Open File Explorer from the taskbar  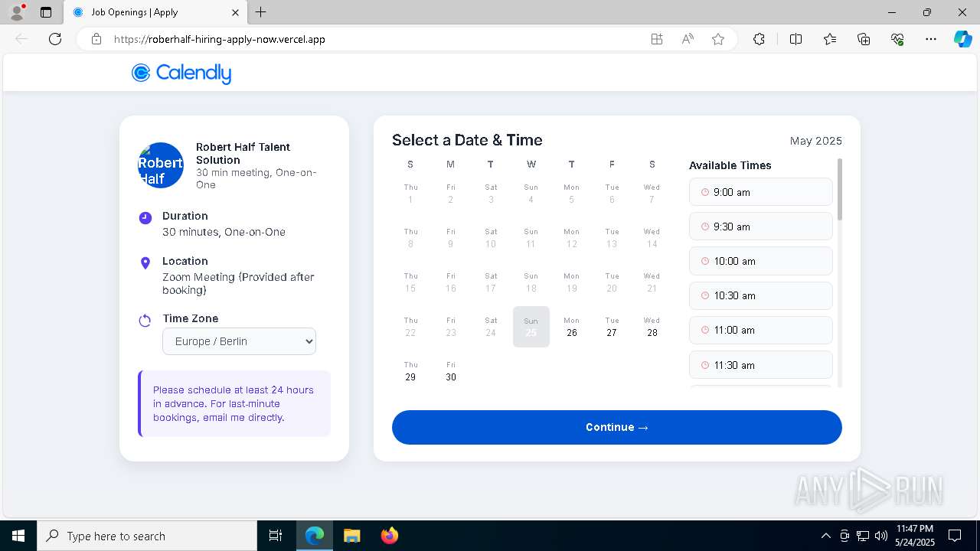(351, 536)
